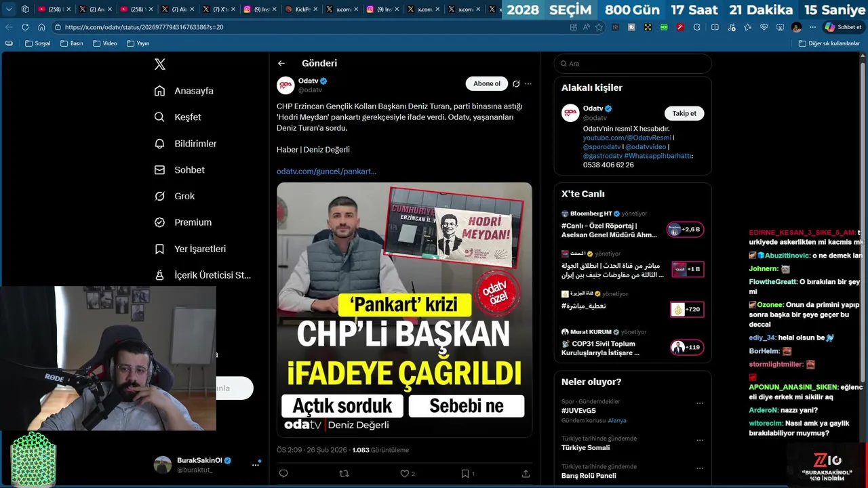
Task: Click Grok explain icon on post
Action: click(516, 84)
